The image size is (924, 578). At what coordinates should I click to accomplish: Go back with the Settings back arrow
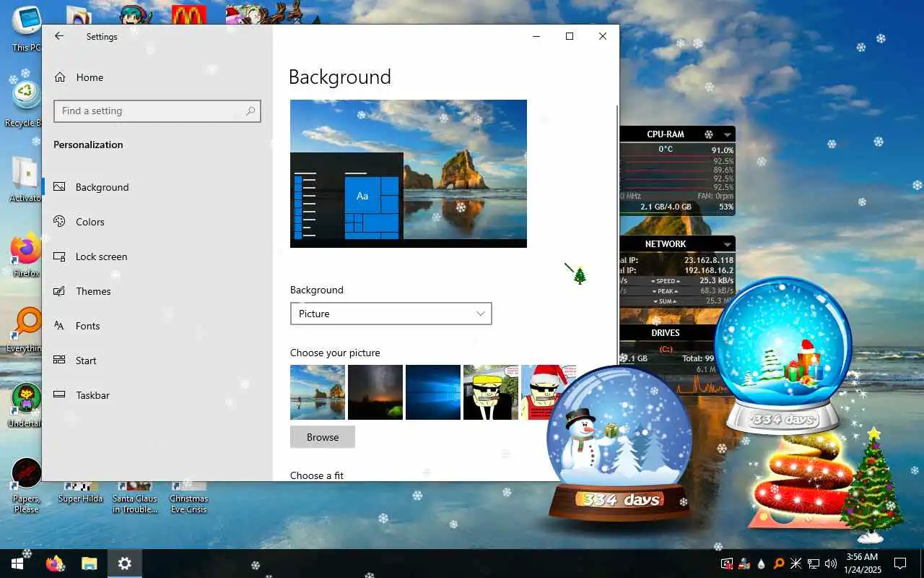tap(59, 36)
